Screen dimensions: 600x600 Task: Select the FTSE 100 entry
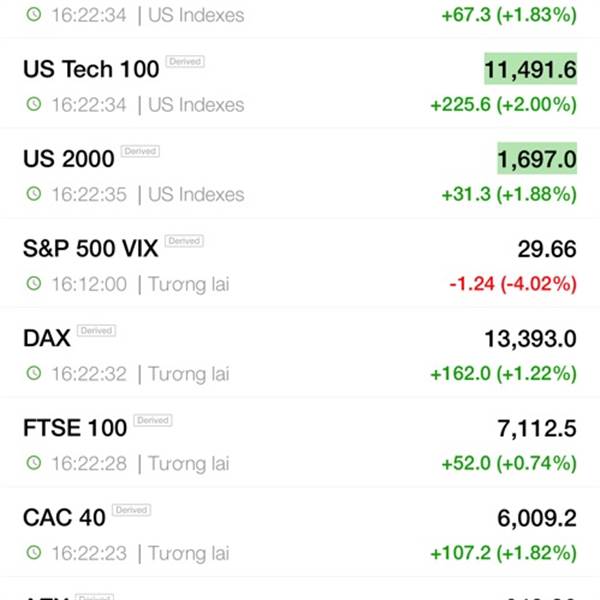300,442
